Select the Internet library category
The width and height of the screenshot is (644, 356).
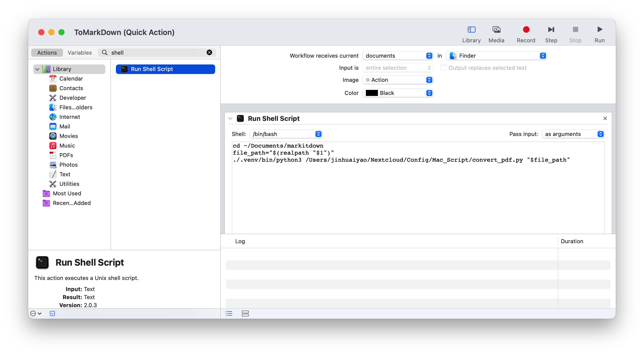pyautogui.click(x=70, y=117)
